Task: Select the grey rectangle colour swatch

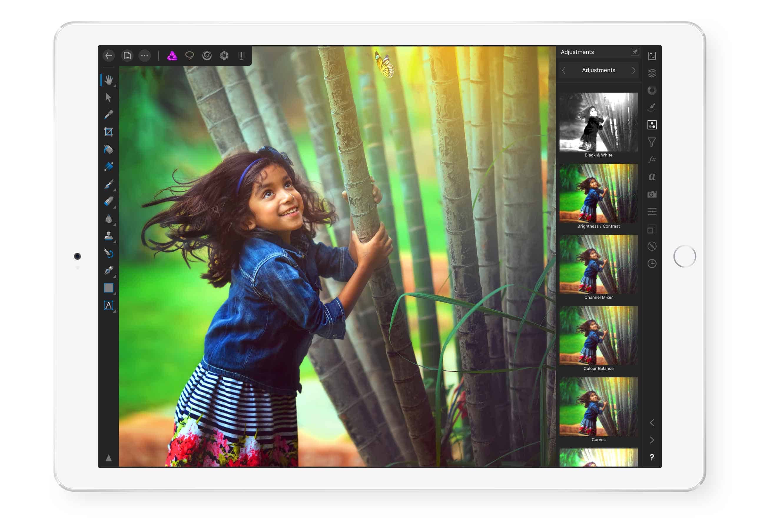Action: pyautogui.click(x=109, y=288)
